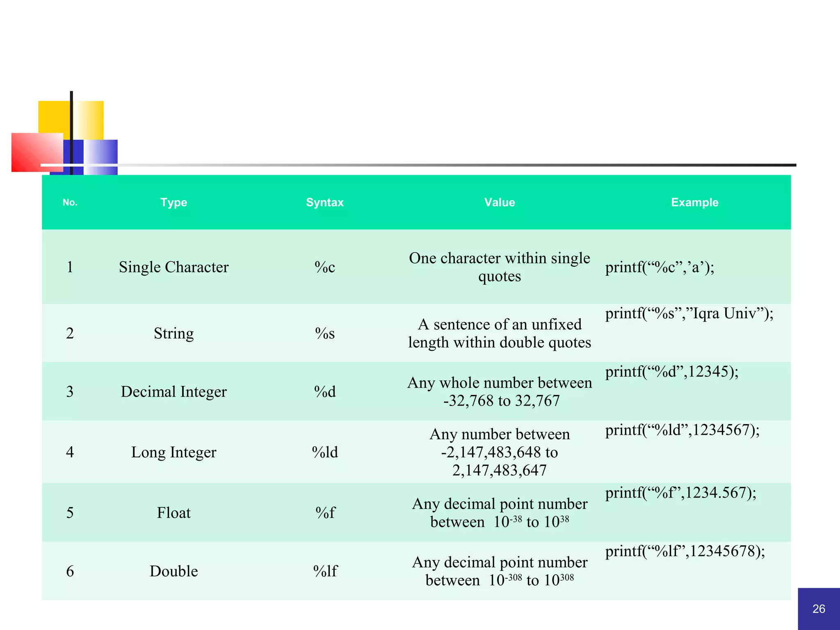Click the printf("%f",1234.567); example
This screenshot has width=840, height=630.
pos(681,493)
